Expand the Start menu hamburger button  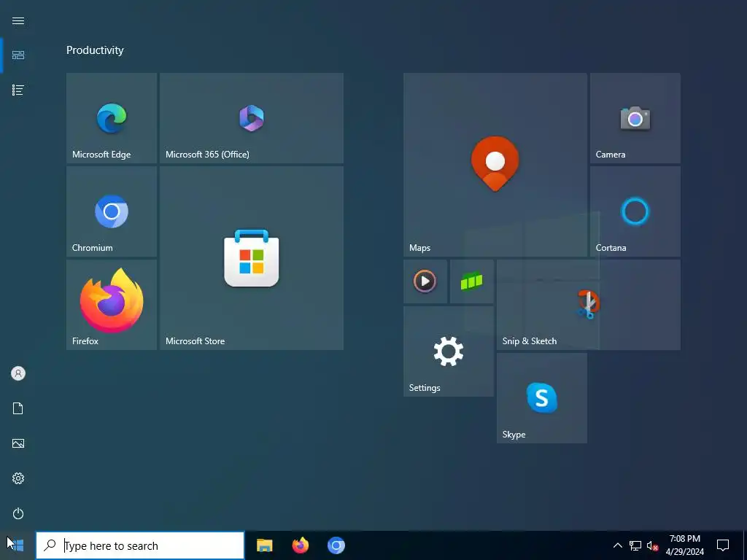(x=18, y=20)
